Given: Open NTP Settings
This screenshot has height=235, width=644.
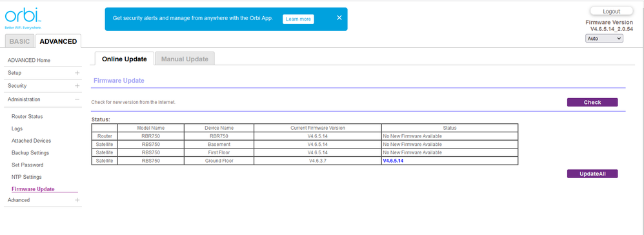Looking at the screenshot, I should tap(26, 177).
